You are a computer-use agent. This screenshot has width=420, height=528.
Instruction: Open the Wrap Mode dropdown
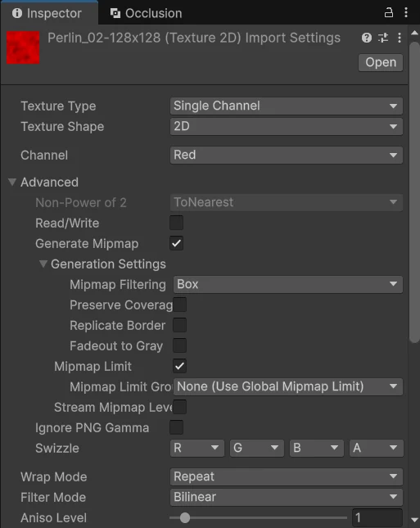287,476
